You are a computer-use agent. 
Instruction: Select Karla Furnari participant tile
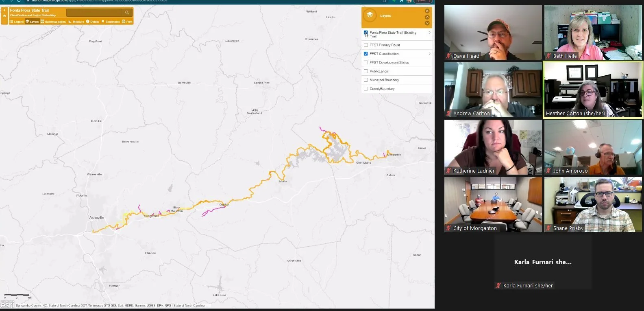[x=543, y=263]
